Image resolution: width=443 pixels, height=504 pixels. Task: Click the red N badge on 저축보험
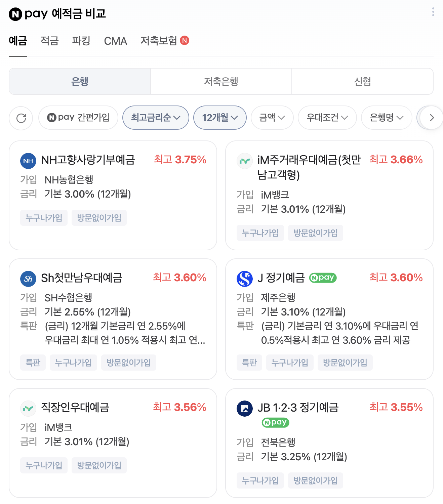click(185, 40)
